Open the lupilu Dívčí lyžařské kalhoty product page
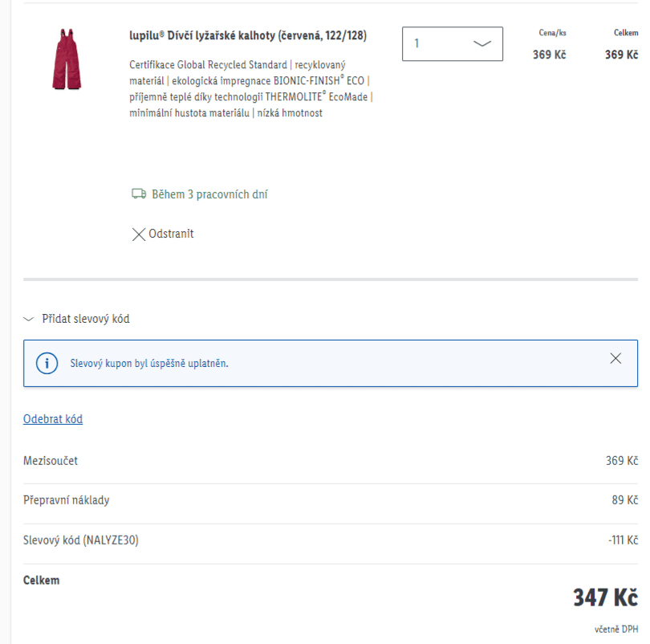Image resolution: width=650 pixels, height=644 pixels. pos(246,35)
